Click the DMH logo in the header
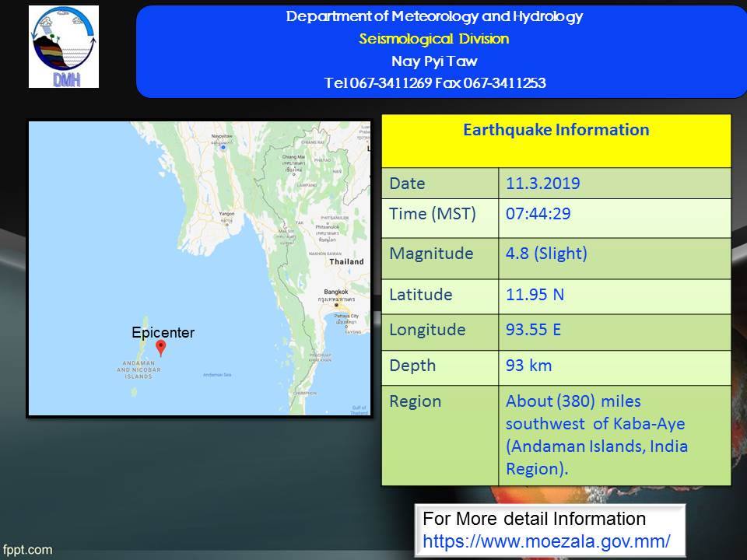Screen dimensions: 747x560 (64, 47)
